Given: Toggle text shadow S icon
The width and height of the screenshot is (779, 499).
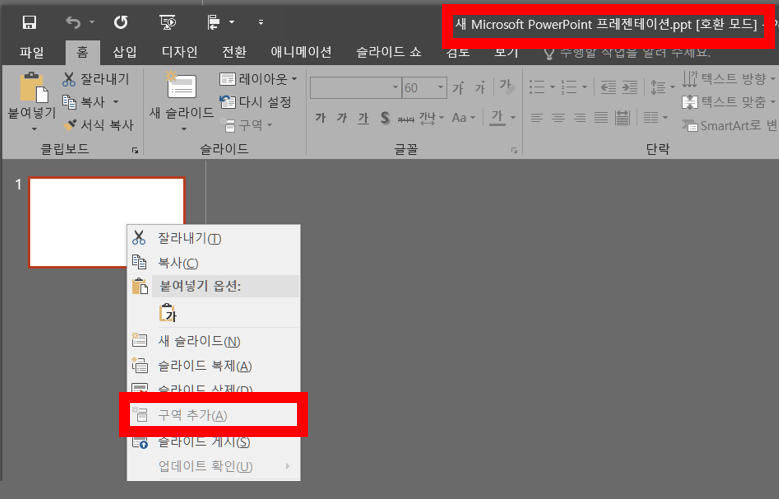Looking at the screenshot, I should click(x=385, y=118).
